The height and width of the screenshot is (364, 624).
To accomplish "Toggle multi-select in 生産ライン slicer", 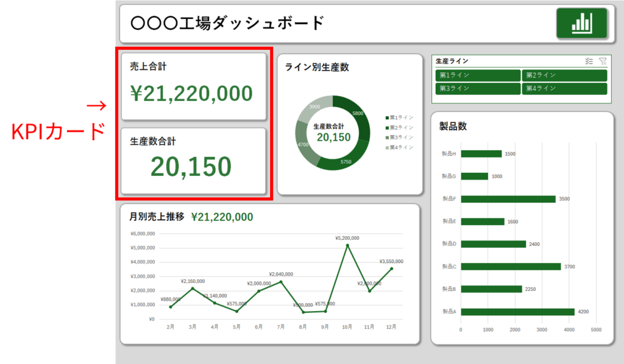I will click(x=589, y=61).
